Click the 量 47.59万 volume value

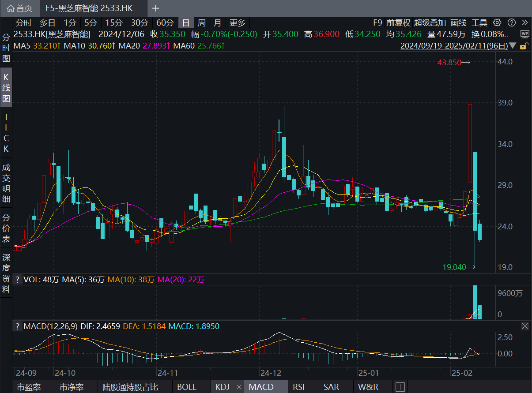(446, 34)
